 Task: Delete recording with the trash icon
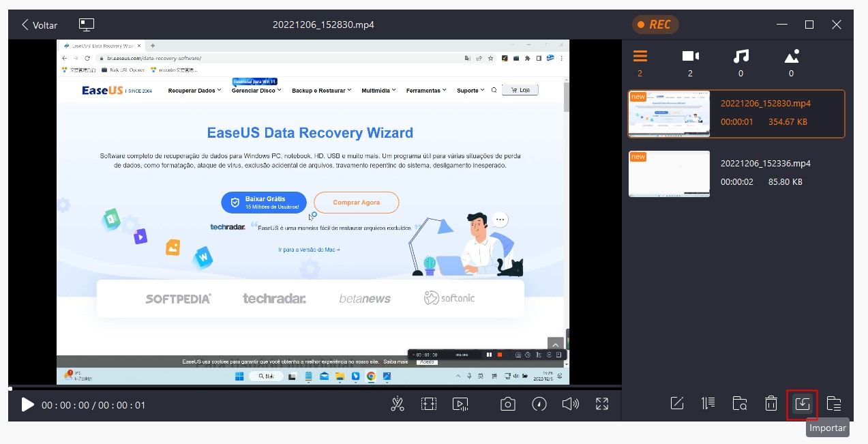click(770, 403)
